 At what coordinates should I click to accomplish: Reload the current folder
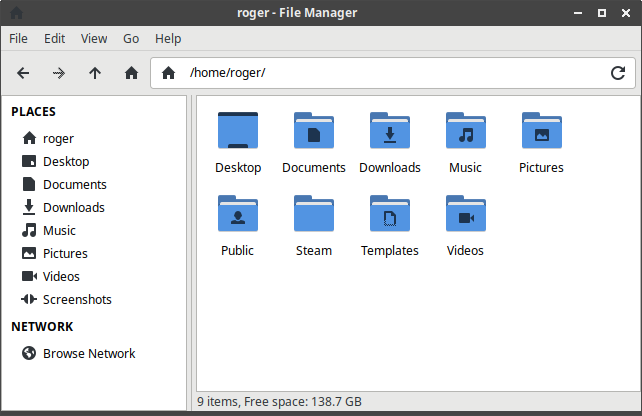(618, 73)
